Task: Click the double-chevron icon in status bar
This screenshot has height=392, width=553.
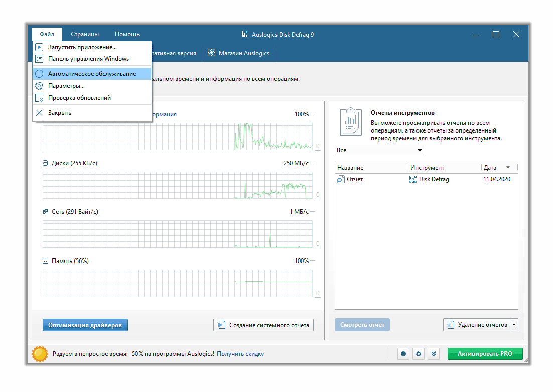Action: (434, 354)
